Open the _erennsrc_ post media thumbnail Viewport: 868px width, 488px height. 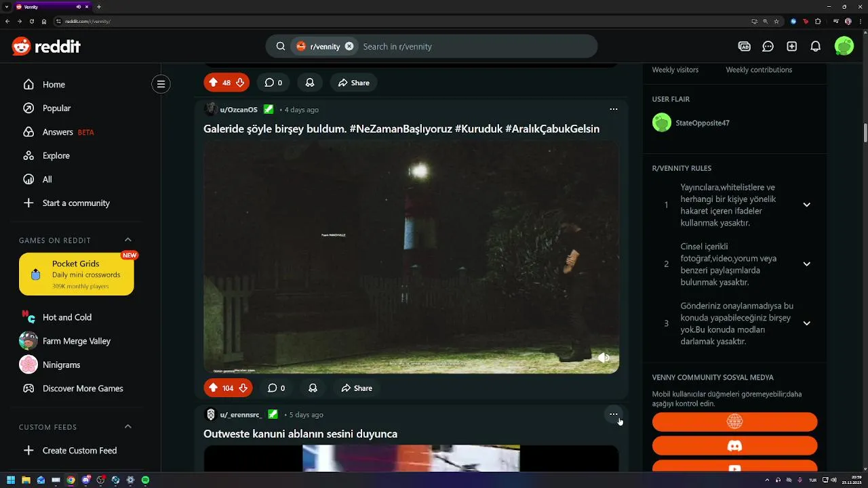click(411, 458)
